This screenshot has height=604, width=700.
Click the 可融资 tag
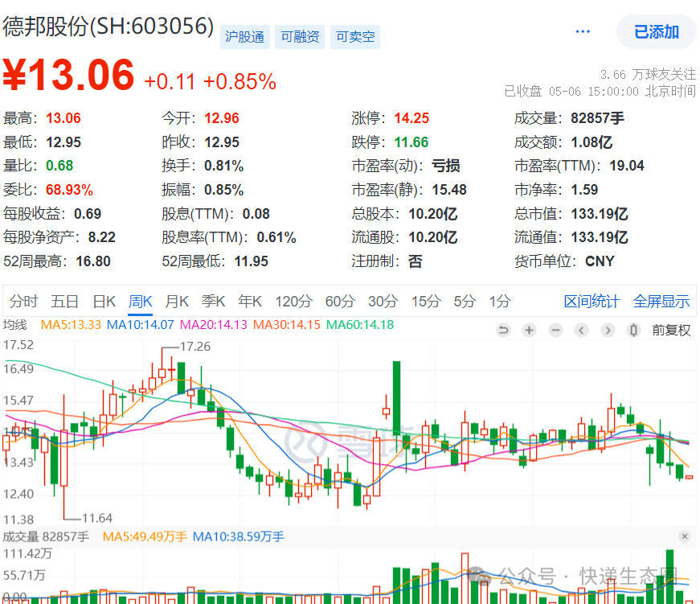click(300, 37)
